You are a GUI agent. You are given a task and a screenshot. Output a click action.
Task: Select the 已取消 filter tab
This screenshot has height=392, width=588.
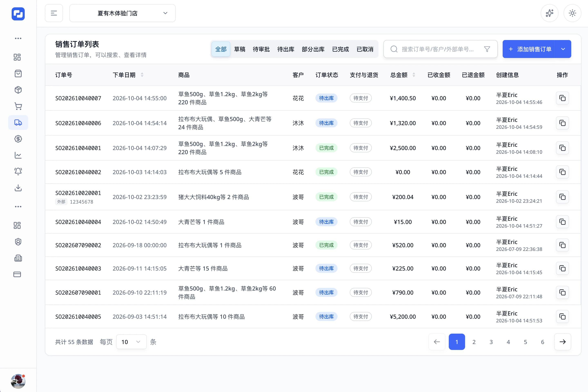click(365, 49)
